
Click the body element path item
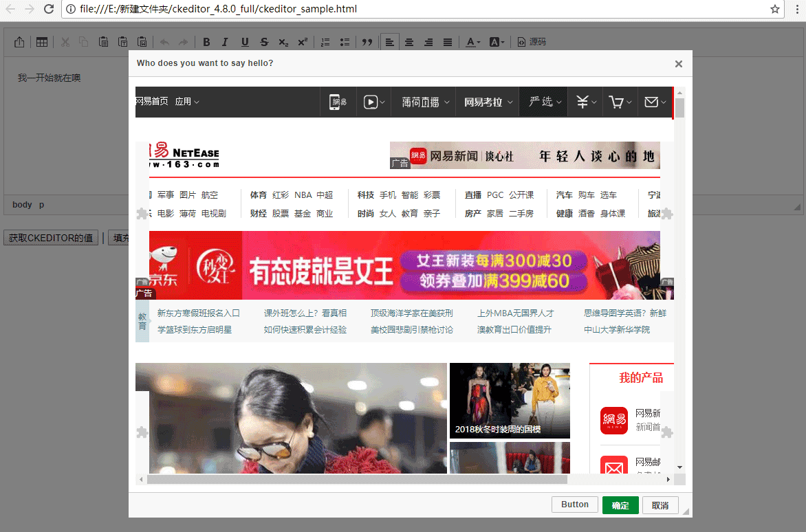pyautogui.click(x=22, y=204)
